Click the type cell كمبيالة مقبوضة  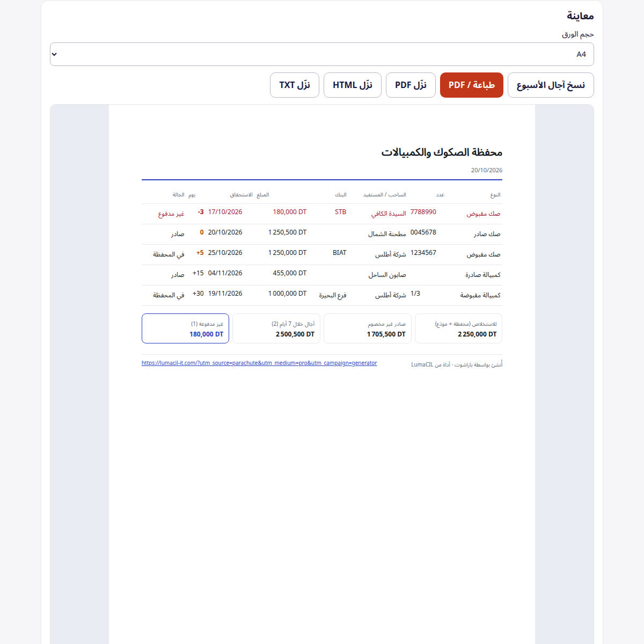[480, 295]
